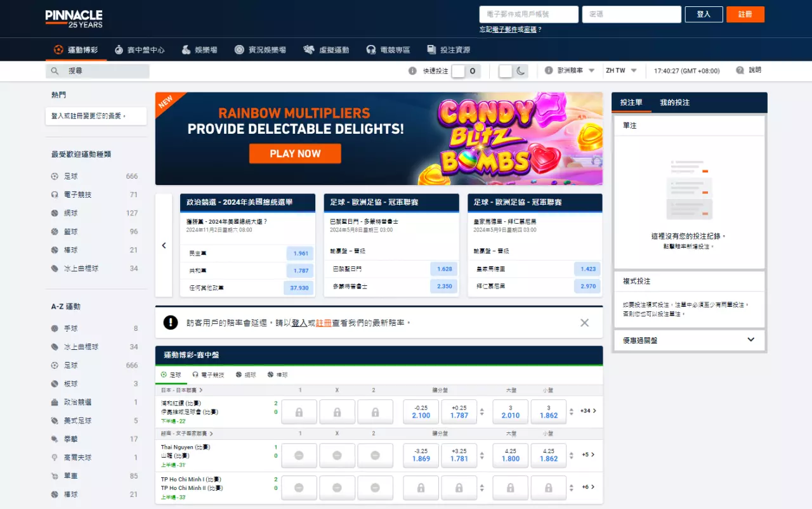The height and width of the screenshot is (509, 812).
Task: Click the boxing glove icon beside 拳擊
Action: [x=55, y=439]
